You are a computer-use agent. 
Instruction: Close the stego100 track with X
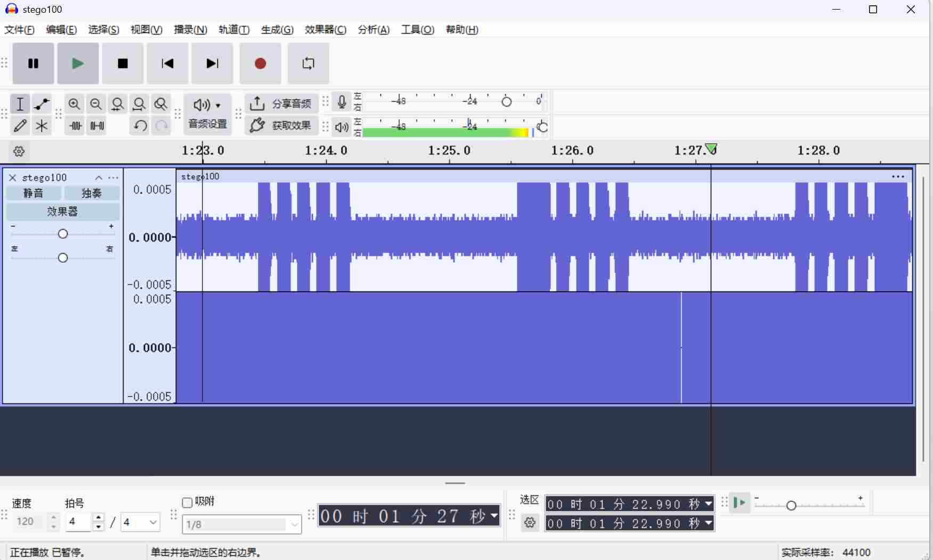[13, 177]
